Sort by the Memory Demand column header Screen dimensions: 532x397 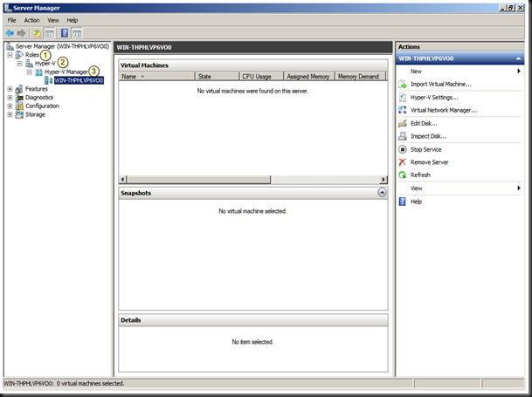click(360, 77)
